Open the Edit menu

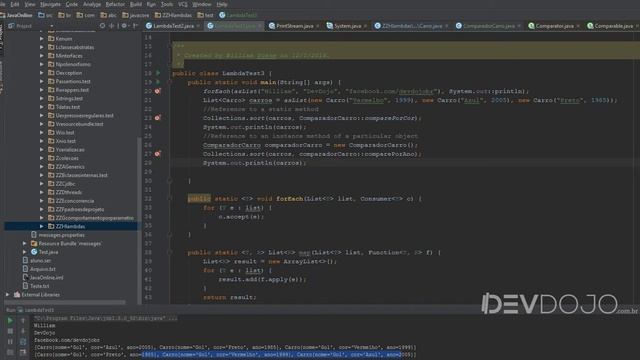[15, 4]
